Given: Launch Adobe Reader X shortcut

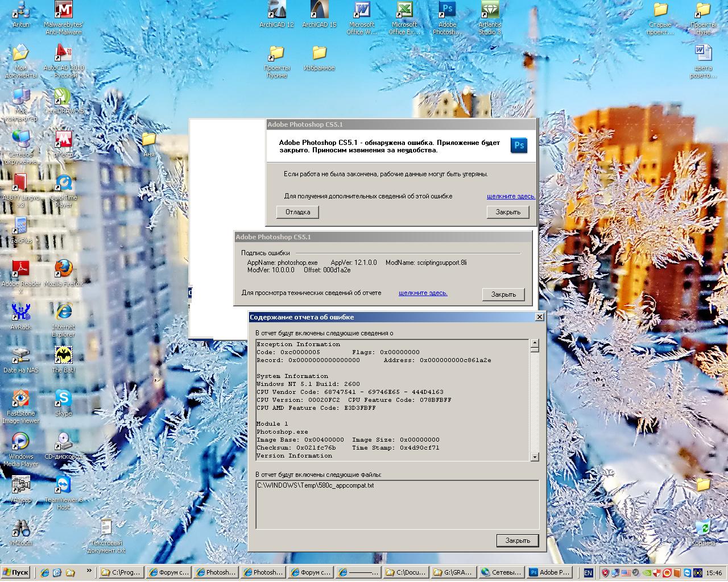Looking at the screenshot, I should tap(20, 277).
